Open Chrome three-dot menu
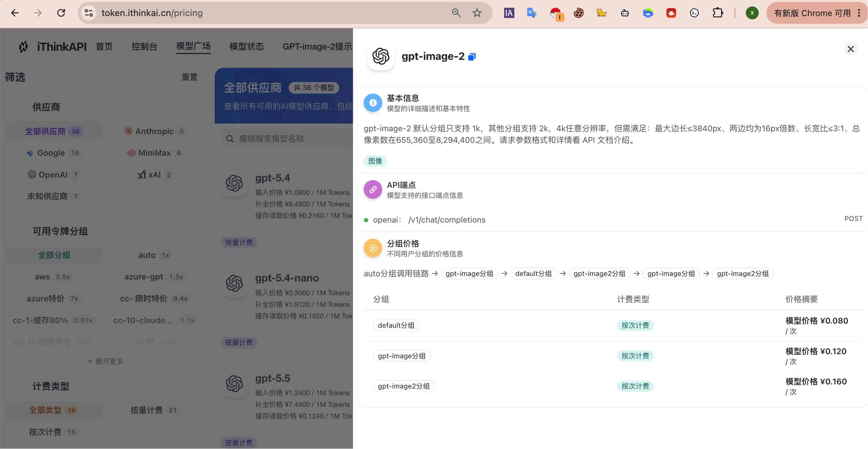Viewport: 868px width, 449px height. (859, 13)
